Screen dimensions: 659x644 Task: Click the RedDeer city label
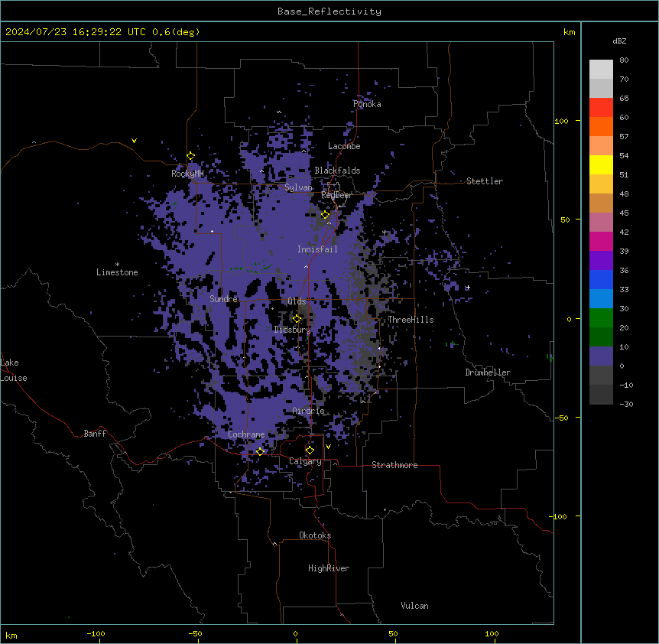336,195
